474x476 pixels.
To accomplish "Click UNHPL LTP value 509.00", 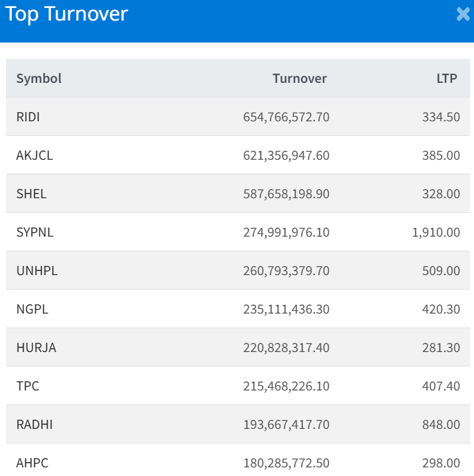I will (441, 270).
